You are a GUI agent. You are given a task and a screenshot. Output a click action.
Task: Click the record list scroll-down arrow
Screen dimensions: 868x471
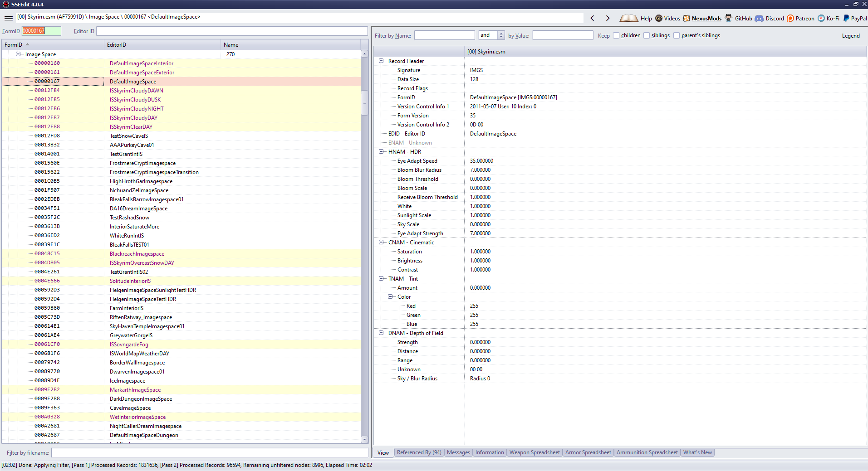pos(364,439)
